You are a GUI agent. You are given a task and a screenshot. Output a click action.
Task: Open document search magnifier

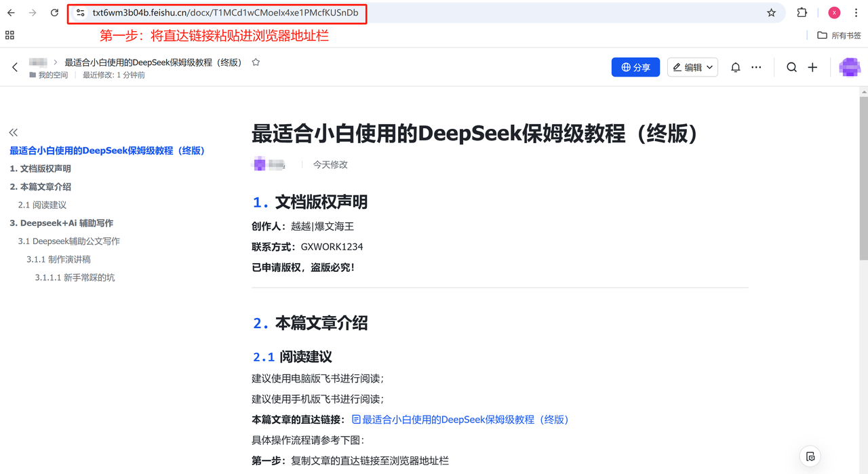791,67
